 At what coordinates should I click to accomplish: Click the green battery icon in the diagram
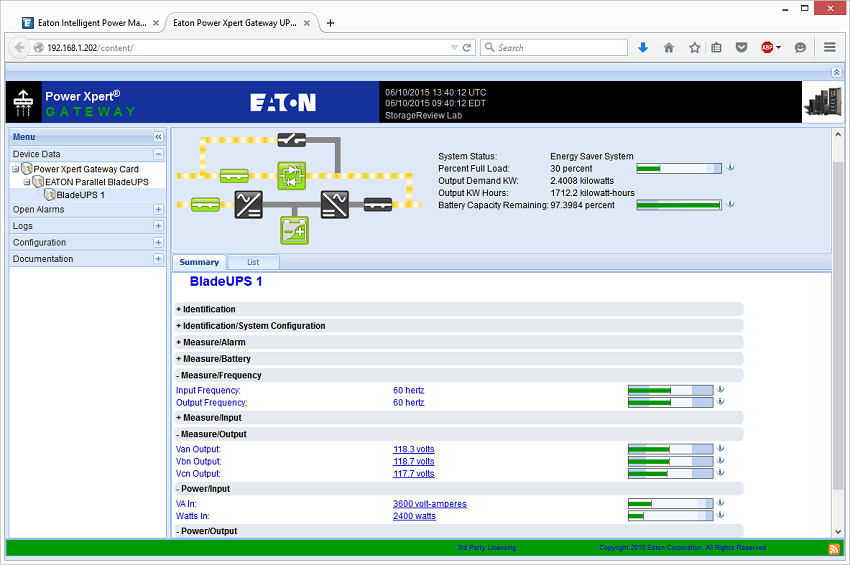point(294,230)
